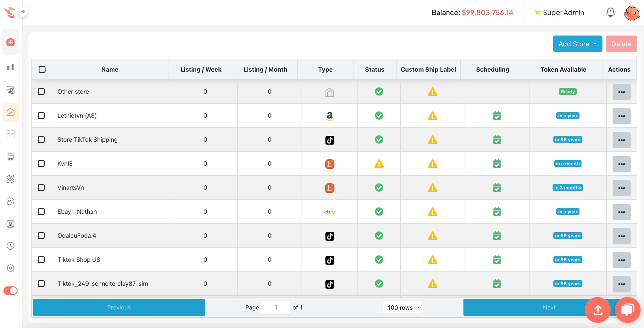Check the Ebay - Nathan row checkbox
Screen dimensions: 644x328
(41, 212)
